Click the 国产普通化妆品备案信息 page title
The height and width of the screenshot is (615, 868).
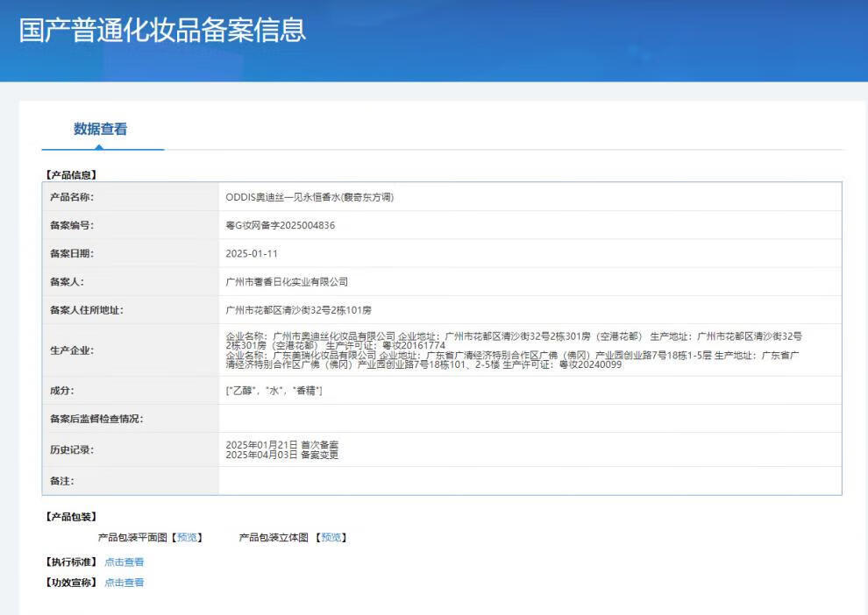pos(163,30)
